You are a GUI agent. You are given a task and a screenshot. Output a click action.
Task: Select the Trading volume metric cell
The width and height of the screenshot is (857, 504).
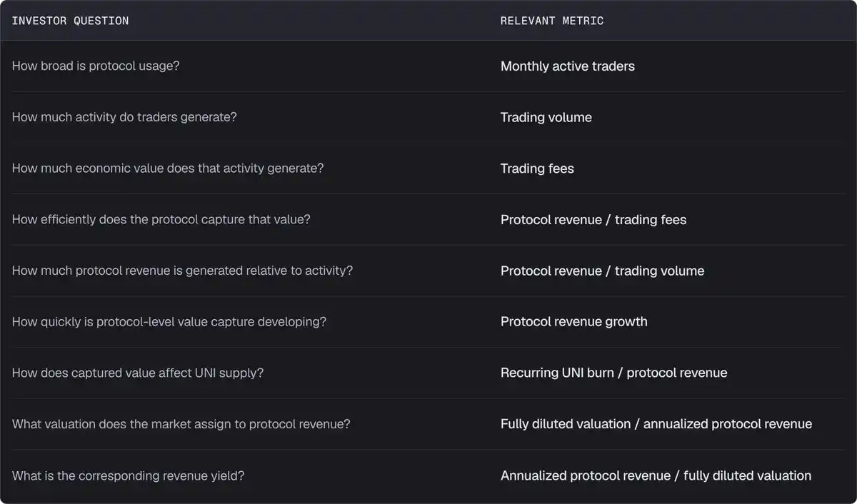tap(546, 117)
